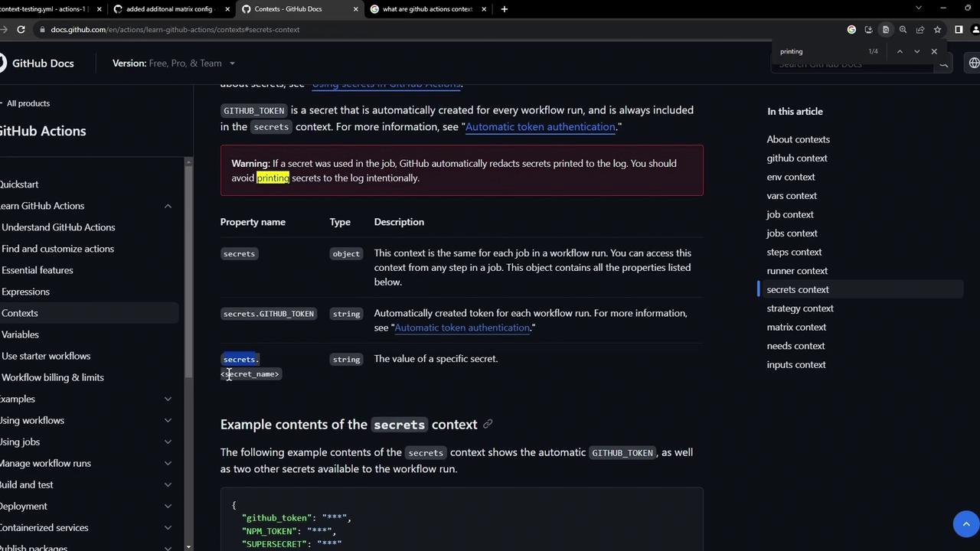980x551 pixels.
Task: Close the find-in-page bar
Action: pos(934,51)
